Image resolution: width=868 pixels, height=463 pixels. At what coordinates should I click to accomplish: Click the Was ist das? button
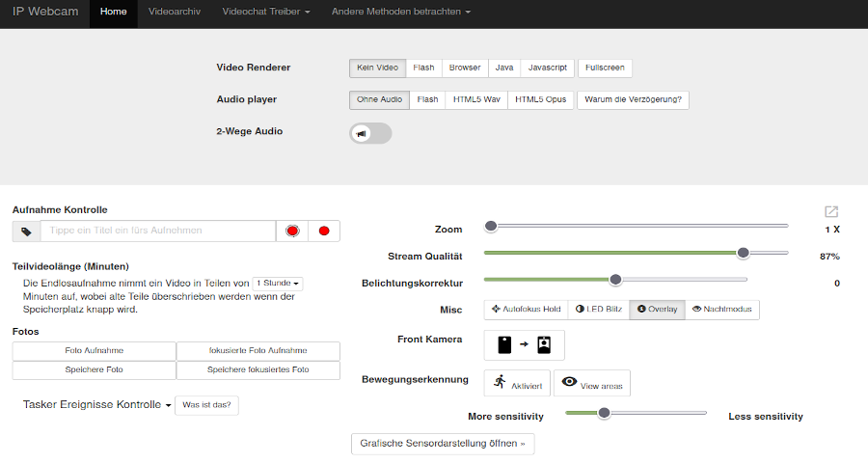click(x=206, y=405)
